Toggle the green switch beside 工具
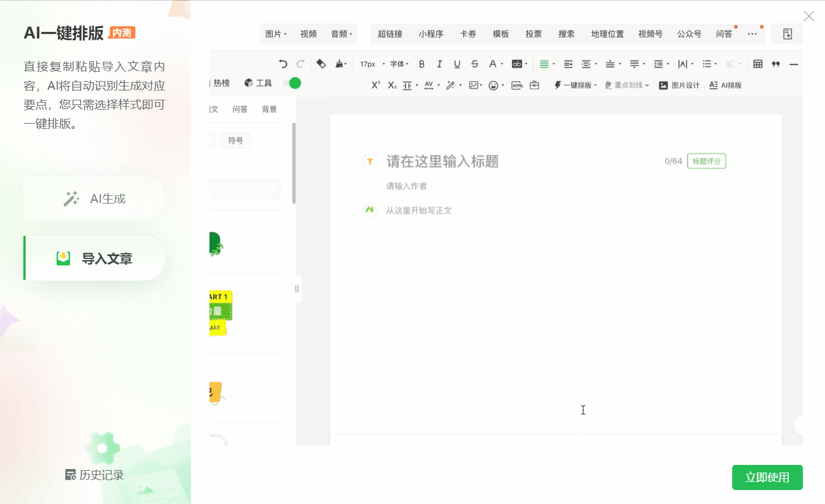The image size is (825, 504). tap(292, 83)
